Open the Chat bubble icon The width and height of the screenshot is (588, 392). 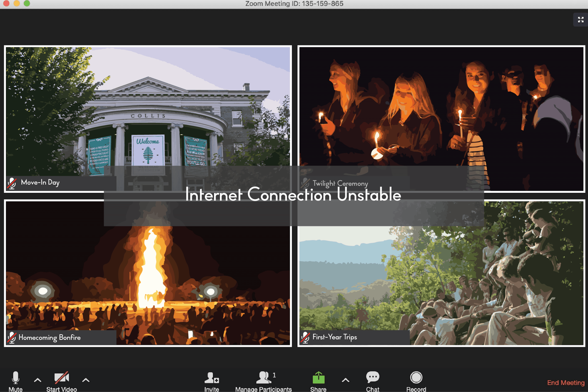click(373, 377)
